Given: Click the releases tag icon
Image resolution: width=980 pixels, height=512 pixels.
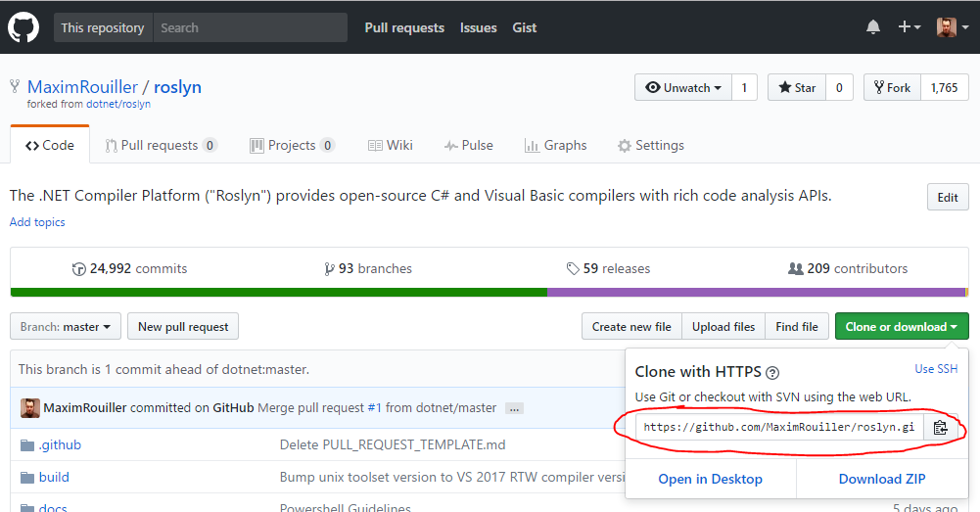Looking at the screenshot, I should tap(573, 269).
